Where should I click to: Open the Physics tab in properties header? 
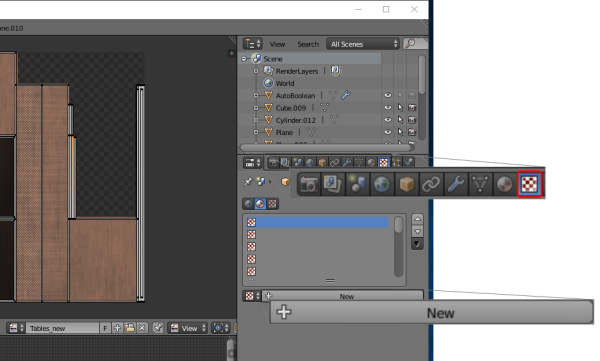(x=409, y=163)
